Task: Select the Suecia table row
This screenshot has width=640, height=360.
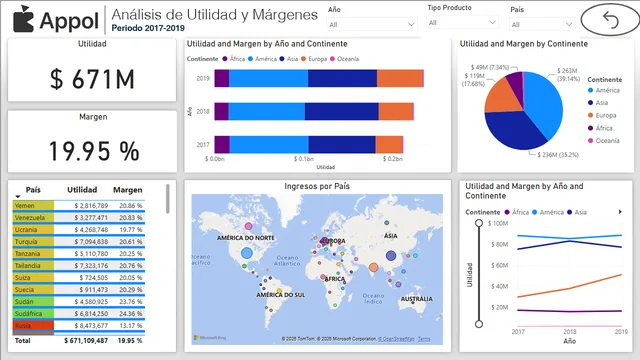Action: (79, 290)
